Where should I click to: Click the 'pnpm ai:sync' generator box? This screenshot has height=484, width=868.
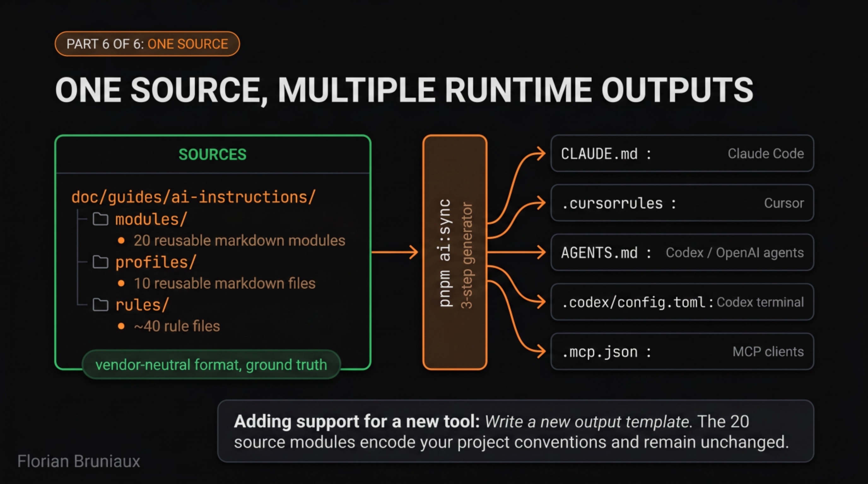click(x=455, y=252)
